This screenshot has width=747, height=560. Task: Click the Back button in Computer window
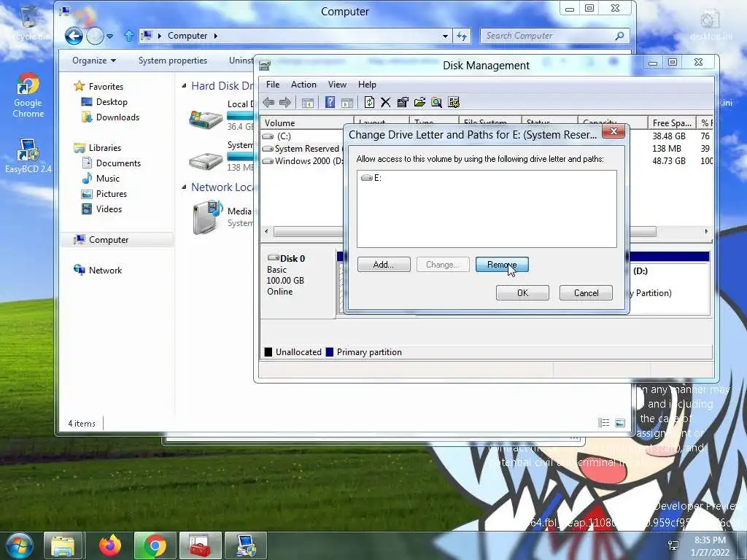coord(74,36)
